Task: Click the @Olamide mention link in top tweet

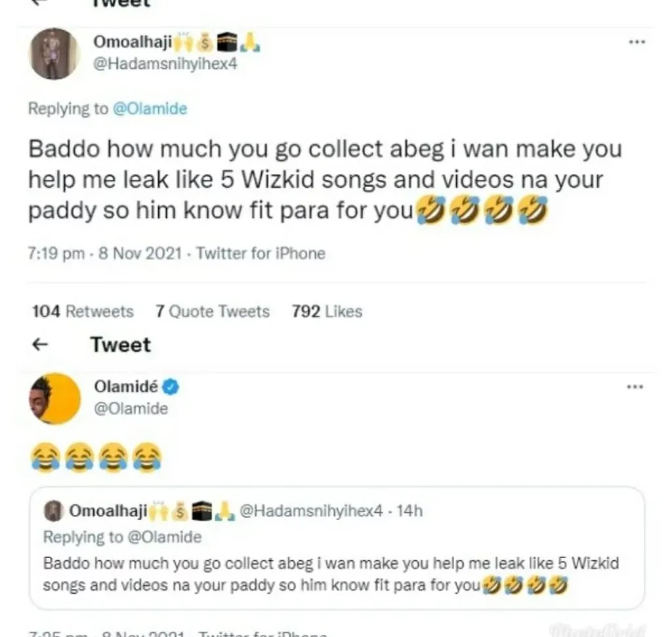Action: tap(150, 108)
